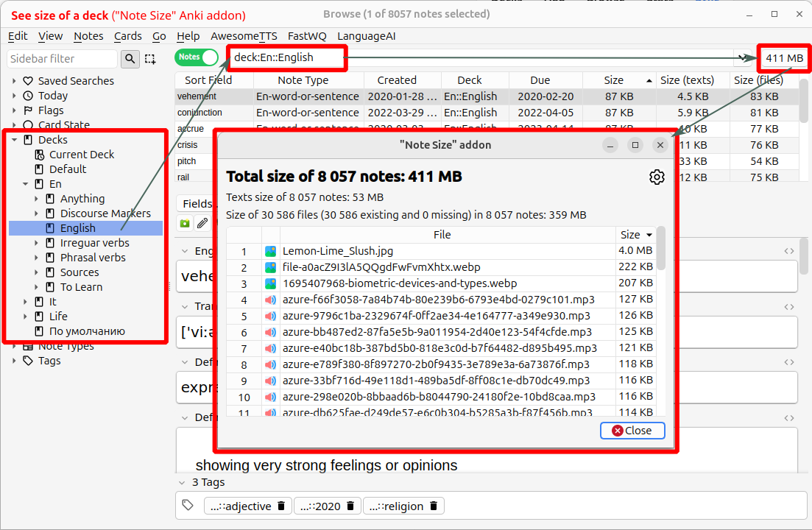
Task: Toggle HTML editor for first field
Action: (788, 252)
